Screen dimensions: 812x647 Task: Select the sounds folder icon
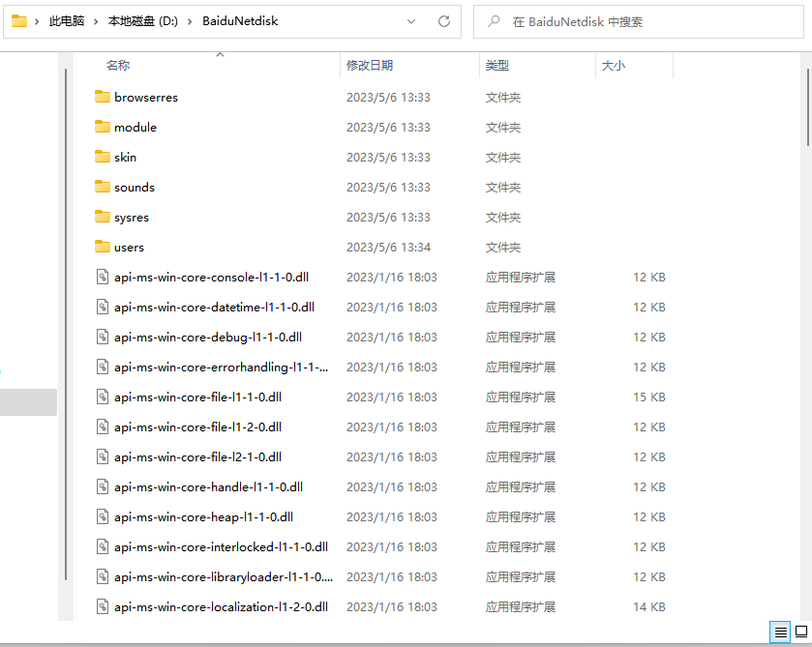pyautogui.click(x=103, y=187)
